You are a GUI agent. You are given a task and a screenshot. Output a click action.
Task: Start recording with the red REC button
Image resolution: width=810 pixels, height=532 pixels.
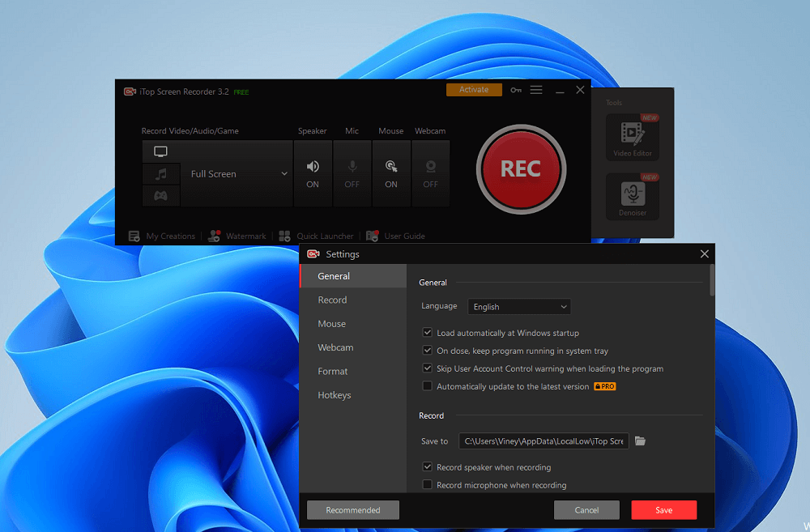[x=521, y=169]
